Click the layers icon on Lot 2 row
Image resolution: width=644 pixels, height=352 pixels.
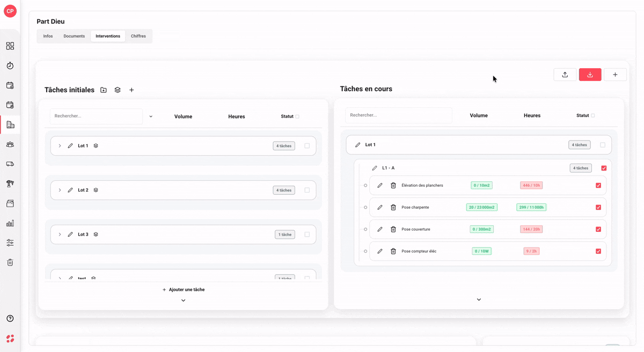coord(96,190)
